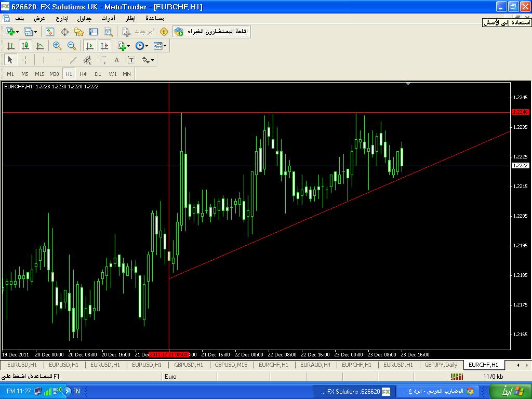Viewport: 532px width, 399px height.
Task: Switch to M1 timeframe
Action: (10, 74)
